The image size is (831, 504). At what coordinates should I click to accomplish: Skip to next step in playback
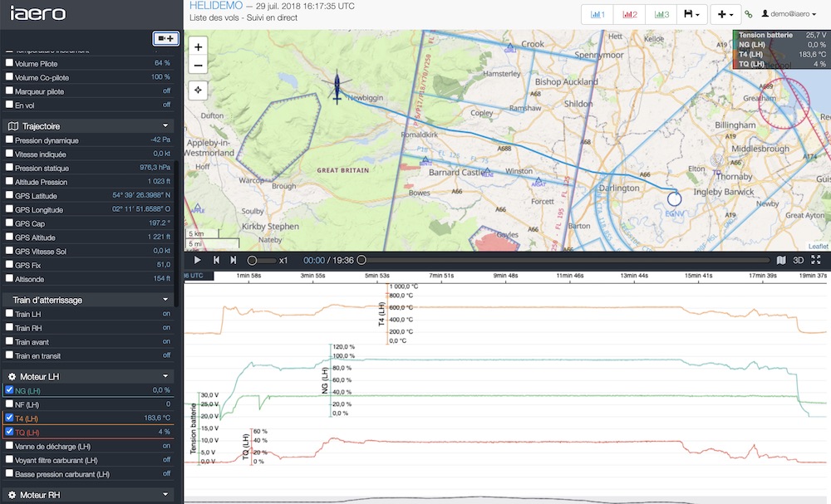(x=234, y=260)
